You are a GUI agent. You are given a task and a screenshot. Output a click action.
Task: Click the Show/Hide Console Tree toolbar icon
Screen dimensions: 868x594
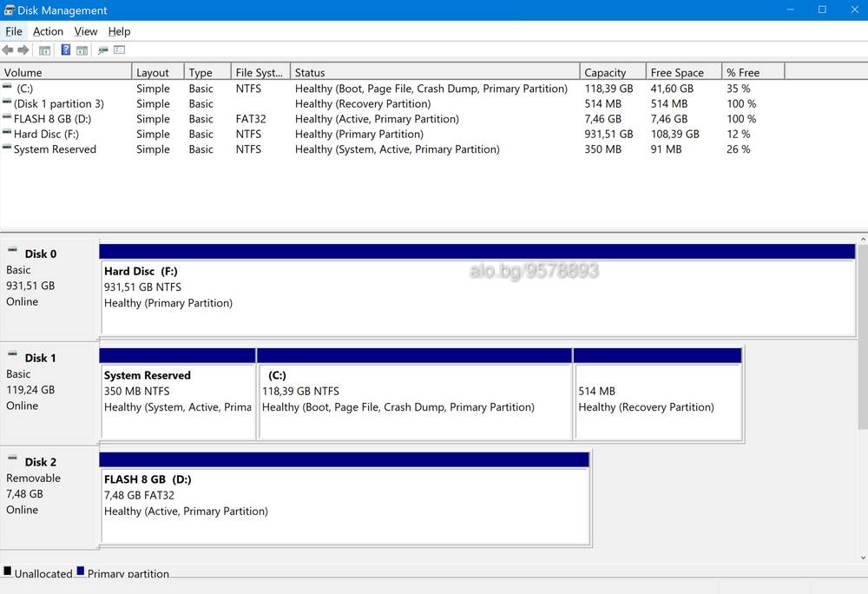point(45,50)
